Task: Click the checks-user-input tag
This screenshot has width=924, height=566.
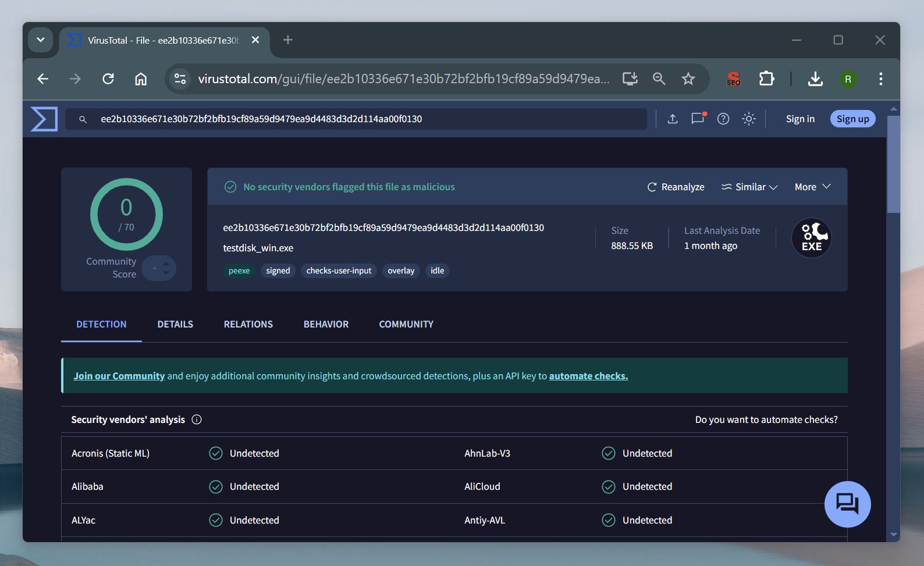Action: coord(339,270)
